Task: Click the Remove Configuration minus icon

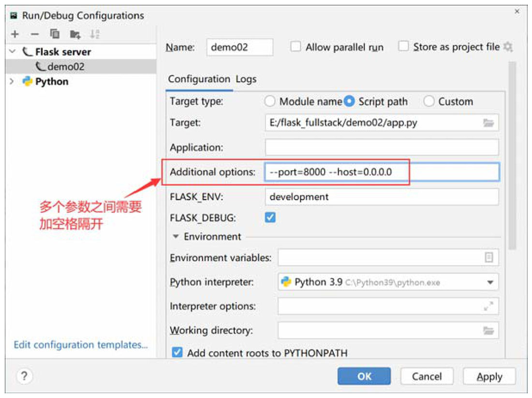Action: click(34, 34)
